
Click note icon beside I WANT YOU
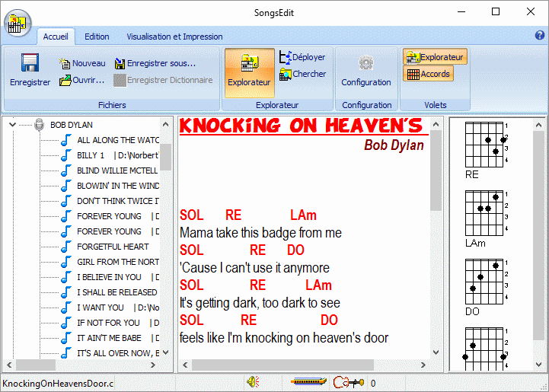(65, 308)
